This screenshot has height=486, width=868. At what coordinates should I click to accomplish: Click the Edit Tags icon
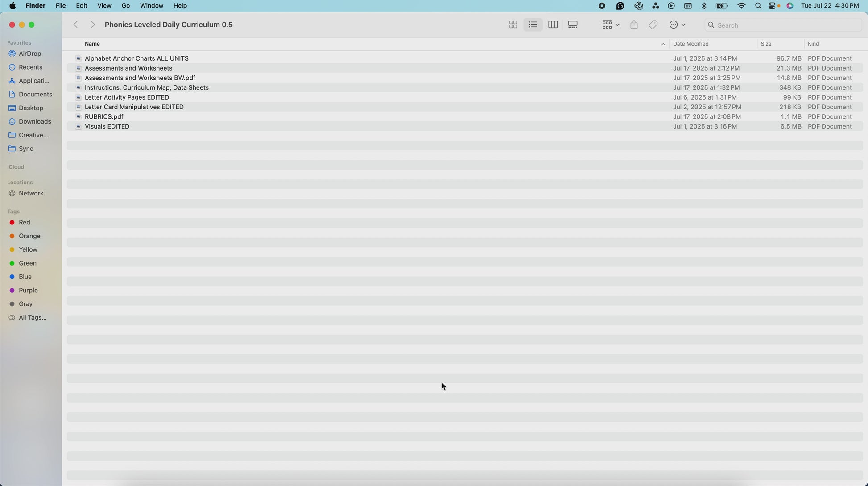coord(653,25)
